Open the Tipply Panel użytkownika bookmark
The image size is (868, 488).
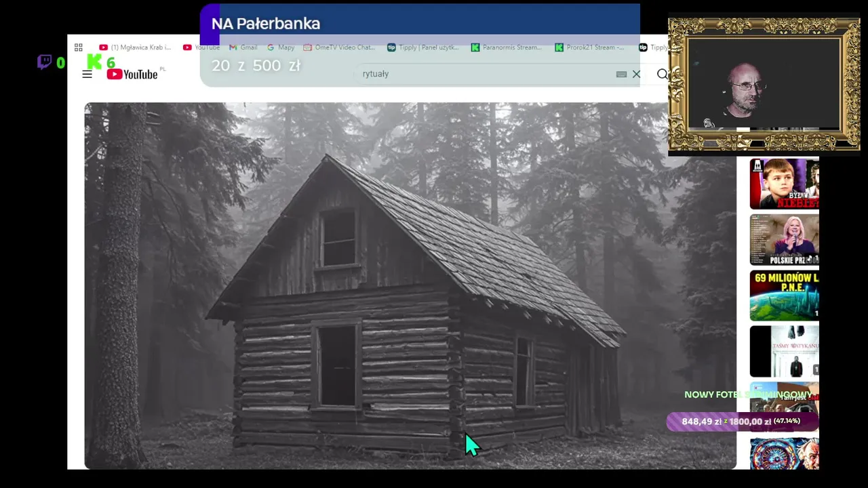pos(422,47)
